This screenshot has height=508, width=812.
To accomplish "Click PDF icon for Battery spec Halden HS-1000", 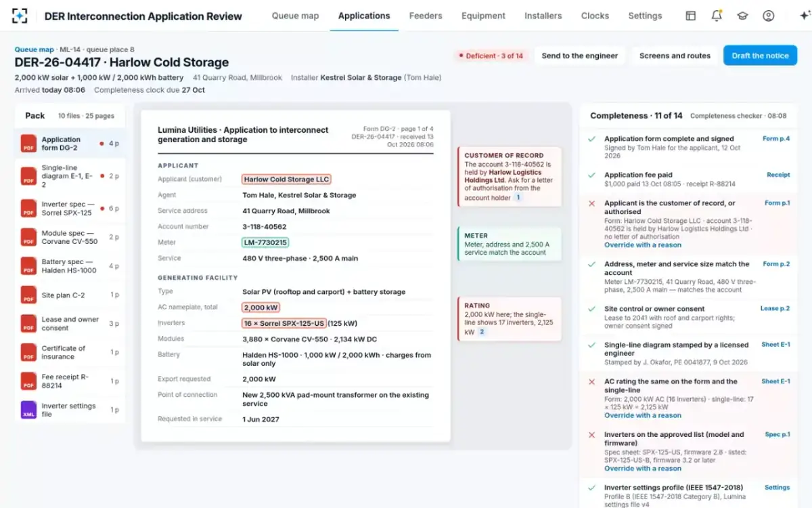I will pyautogui.click(x=28, y=266).
